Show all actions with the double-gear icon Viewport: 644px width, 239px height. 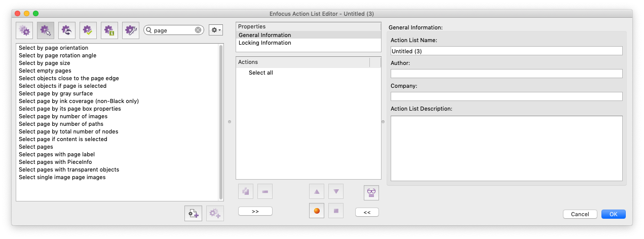(x=24, y=30)
